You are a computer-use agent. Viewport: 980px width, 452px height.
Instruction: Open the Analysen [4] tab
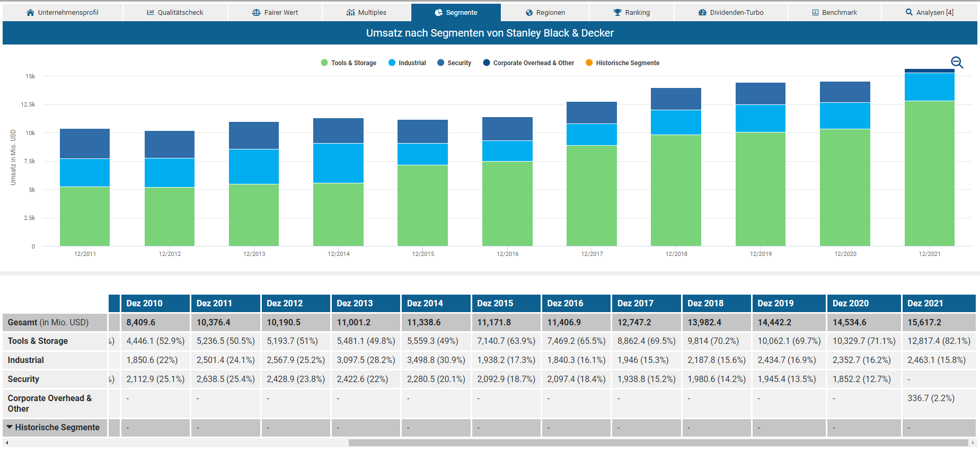(x=929, y=13)
